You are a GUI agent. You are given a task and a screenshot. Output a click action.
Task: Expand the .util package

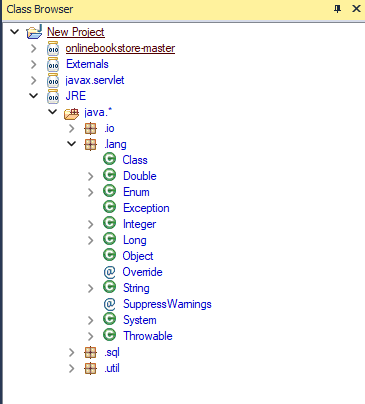pos(72,368)
